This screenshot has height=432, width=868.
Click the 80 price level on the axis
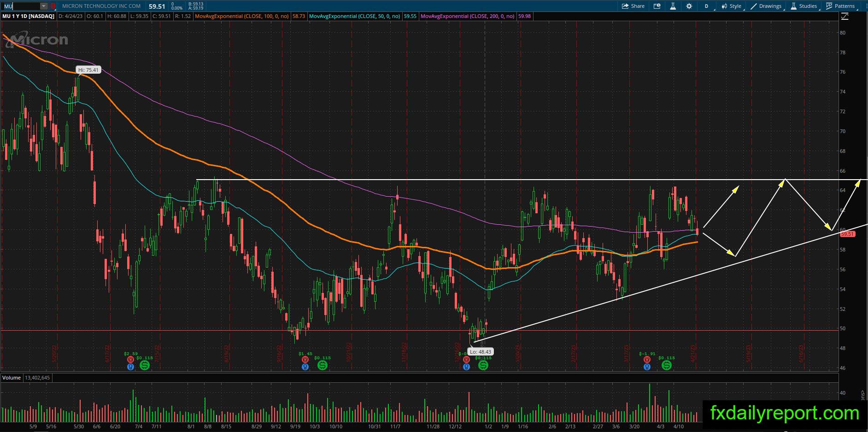[843, 33]
